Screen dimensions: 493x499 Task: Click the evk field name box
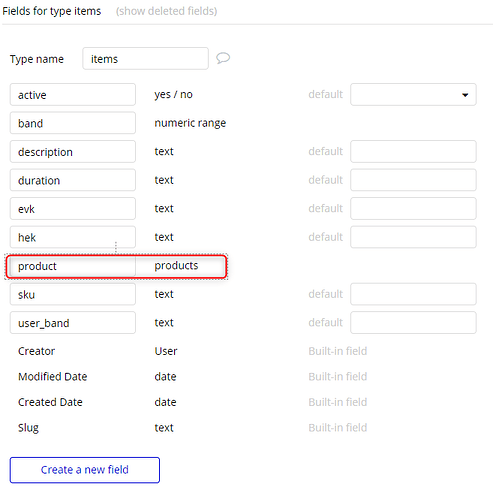[73, 209]
